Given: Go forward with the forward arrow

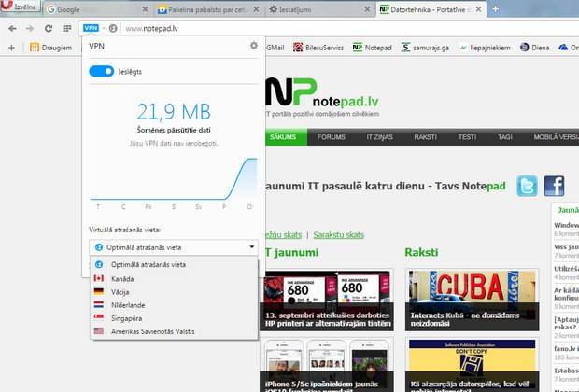Looking at the screenshot, I should pos(30,28).
